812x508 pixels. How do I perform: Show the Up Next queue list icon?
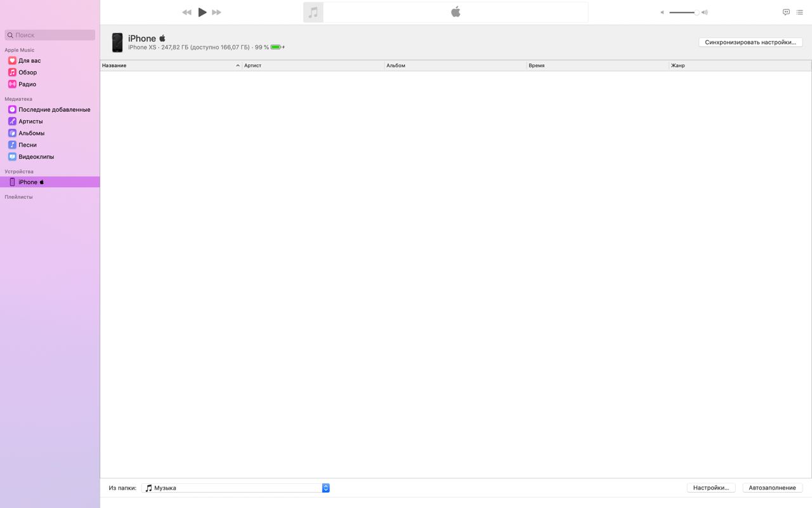(x=800, y=12)
